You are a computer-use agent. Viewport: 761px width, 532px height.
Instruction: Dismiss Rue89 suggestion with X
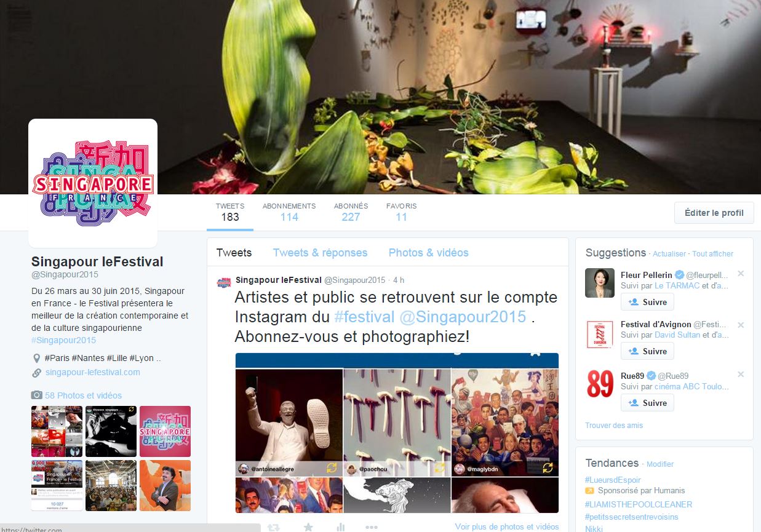coord(741,375)
